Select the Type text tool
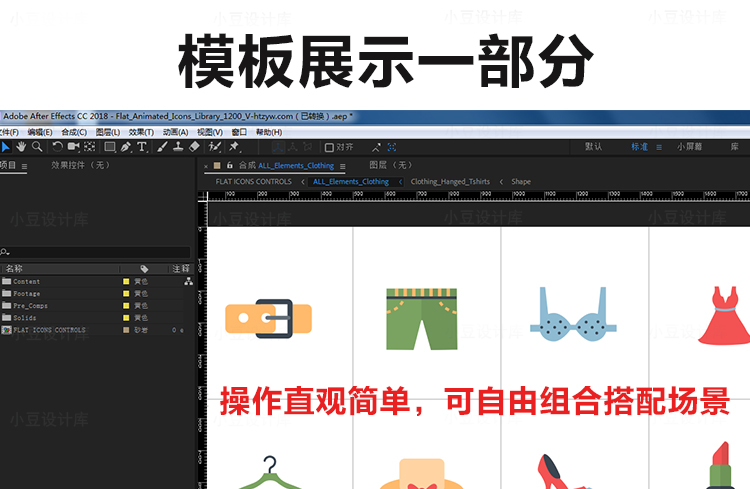This screenshot has height=489, width=750. click(x=142, y=147)
